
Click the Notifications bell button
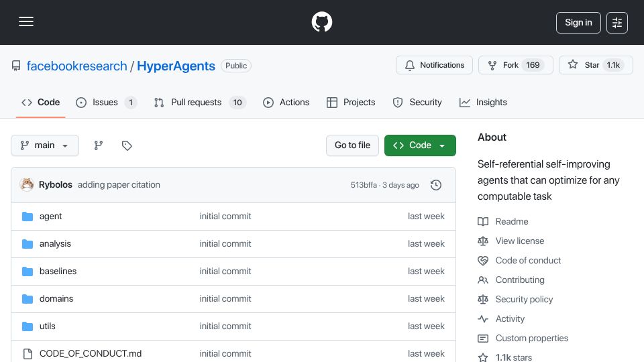(x=434, y=65)
